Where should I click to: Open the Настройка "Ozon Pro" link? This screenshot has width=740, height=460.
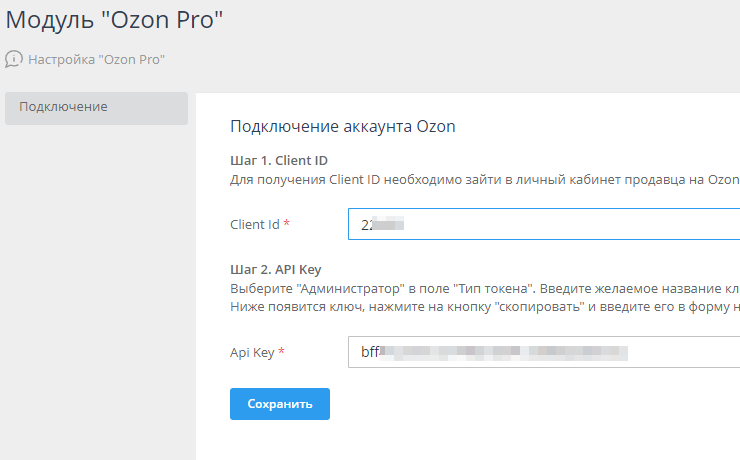pos(96,59)
